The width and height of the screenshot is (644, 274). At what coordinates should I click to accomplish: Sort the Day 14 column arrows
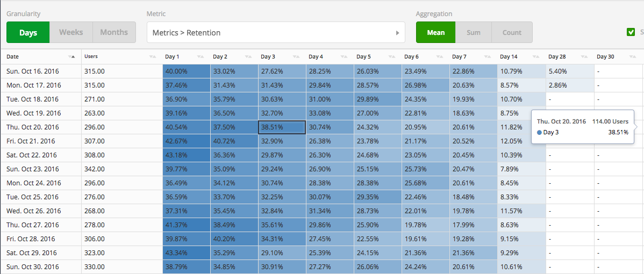coord(535,56)
